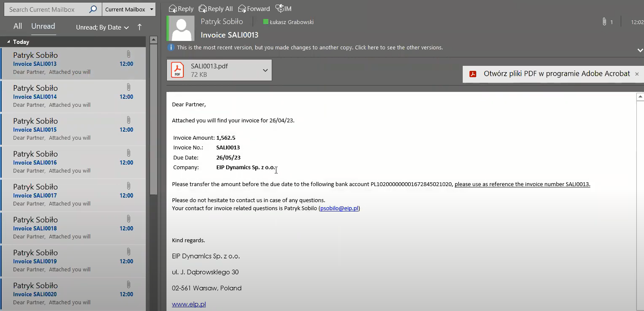This screenshot has width=644, height=311.
Task: Click sender name Patryk Sobiło in header
Action: pos(222,21)
